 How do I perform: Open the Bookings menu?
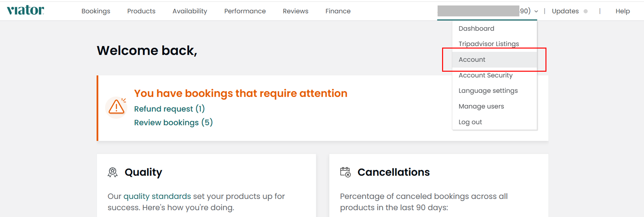96,11
